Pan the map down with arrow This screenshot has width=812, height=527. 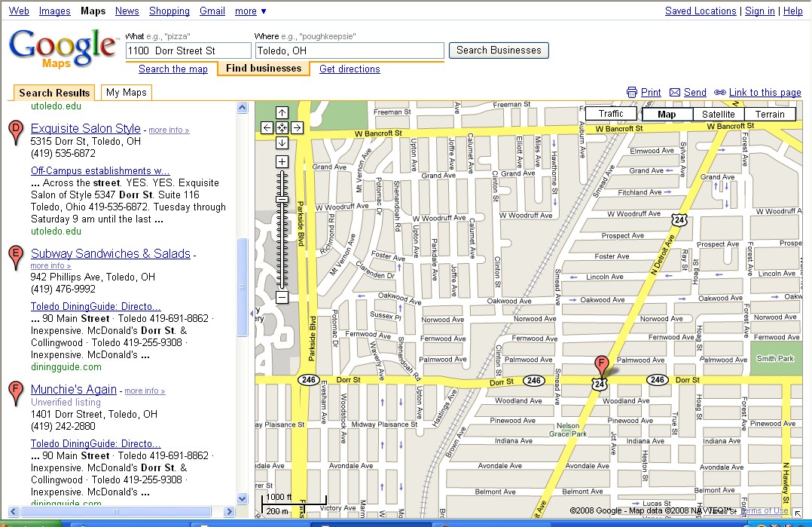tap(282, 142)
